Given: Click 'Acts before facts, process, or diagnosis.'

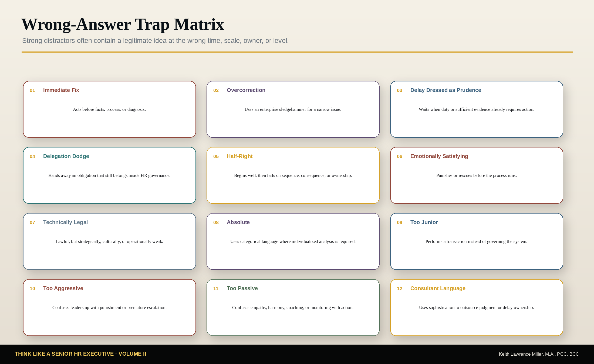Looking at the screenshot, I should point(109,109).
